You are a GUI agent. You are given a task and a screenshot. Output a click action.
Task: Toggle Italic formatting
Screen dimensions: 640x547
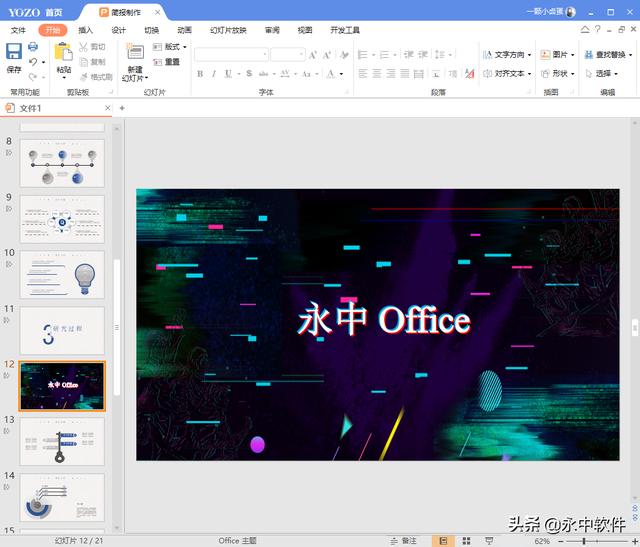click(213, 74)
